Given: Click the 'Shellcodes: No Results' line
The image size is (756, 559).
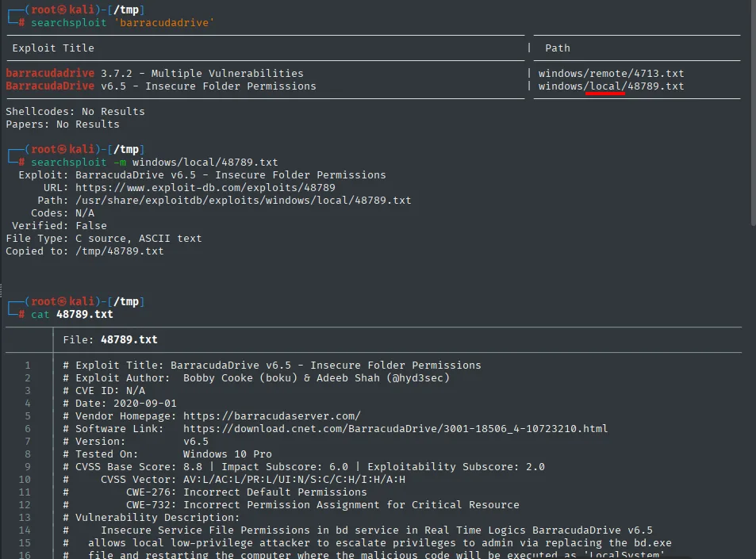Looking at the screenshot, I should 75,111.
